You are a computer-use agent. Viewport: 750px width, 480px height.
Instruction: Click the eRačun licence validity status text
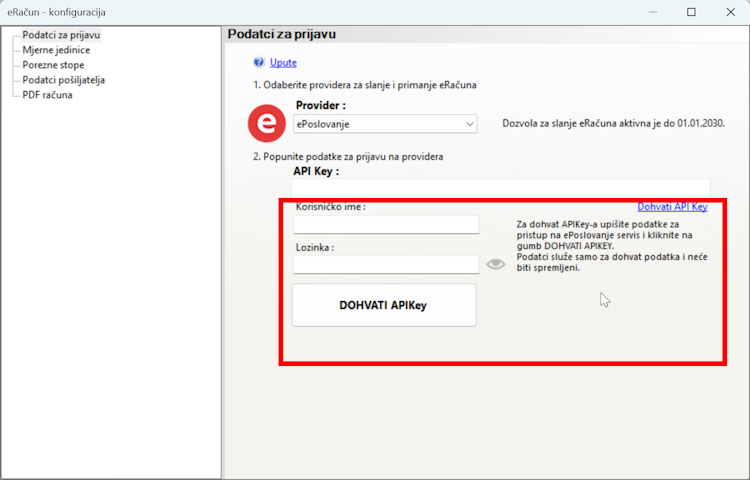click(614, 124)
